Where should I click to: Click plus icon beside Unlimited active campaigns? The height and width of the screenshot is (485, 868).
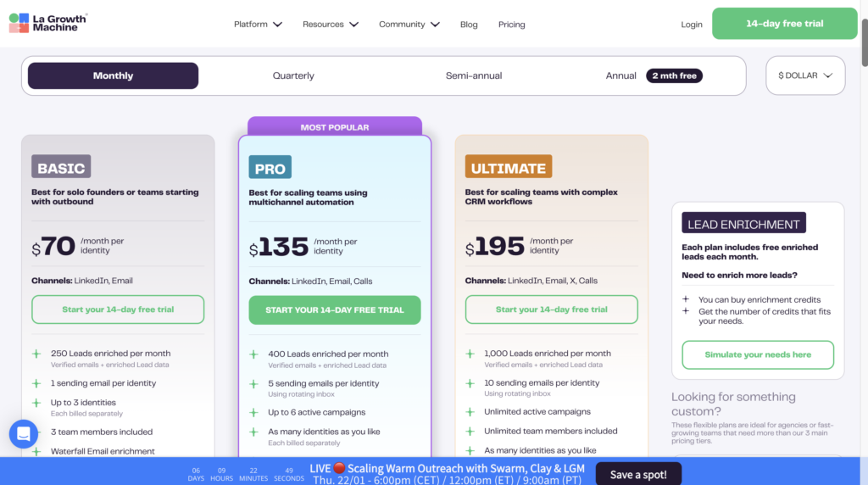(x=470, y=412)
